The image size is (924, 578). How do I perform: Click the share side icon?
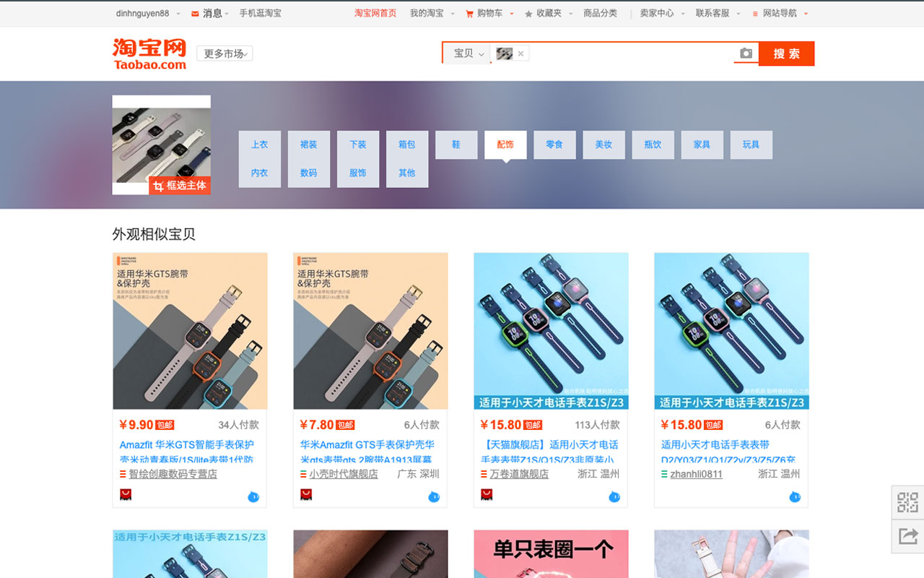click(908, 535)
